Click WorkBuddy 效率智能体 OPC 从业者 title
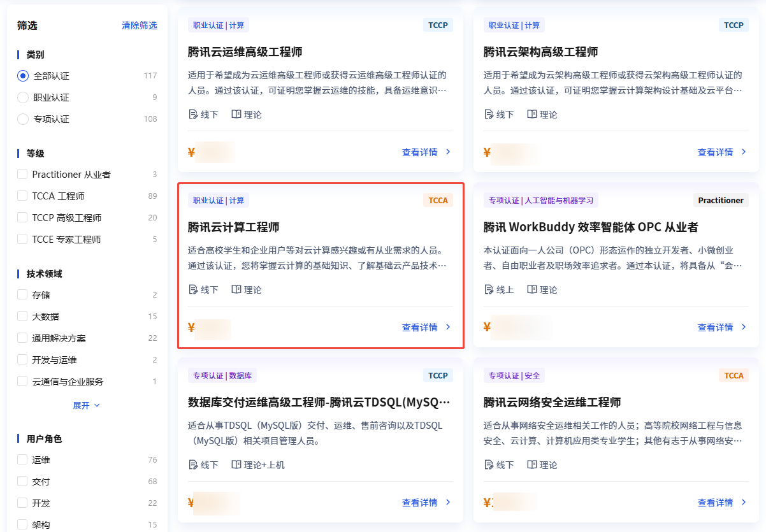The width and height of the screenshot is (766, 532). pyautogui.click(x=591, y=227)
